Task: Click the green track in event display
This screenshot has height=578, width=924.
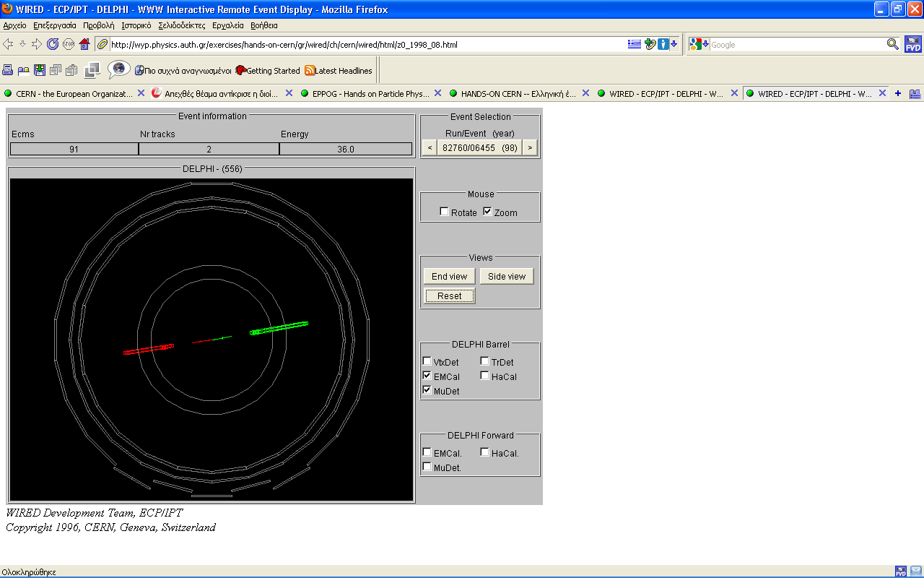Action: tap(279, 328)
